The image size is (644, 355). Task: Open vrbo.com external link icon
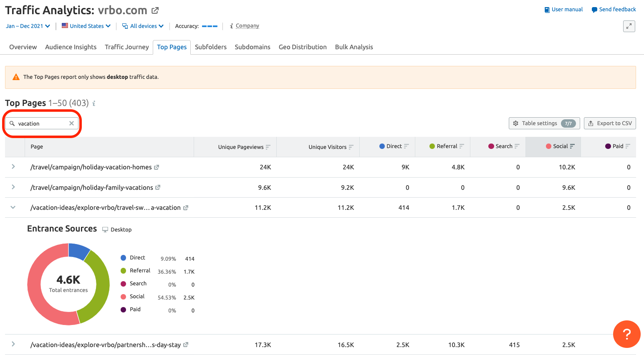tap(155, 11)
